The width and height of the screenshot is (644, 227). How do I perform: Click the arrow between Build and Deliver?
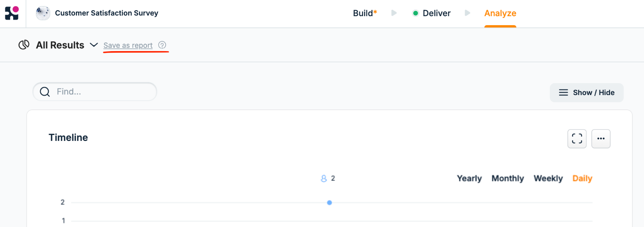click(x=394, y=13)
